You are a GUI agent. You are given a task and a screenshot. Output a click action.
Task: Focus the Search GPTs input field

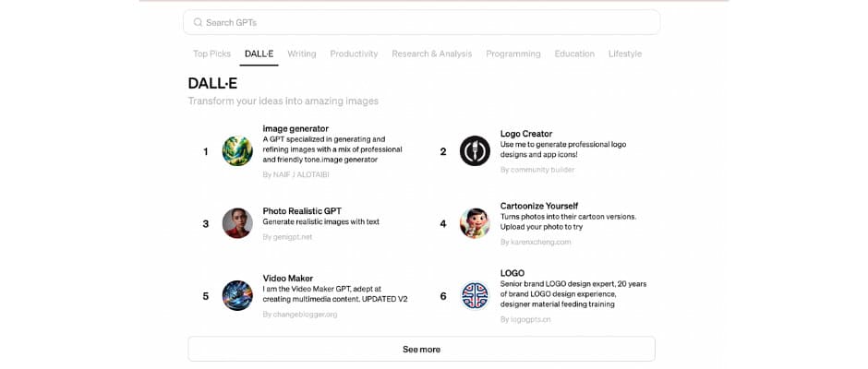tap(421, 23)
